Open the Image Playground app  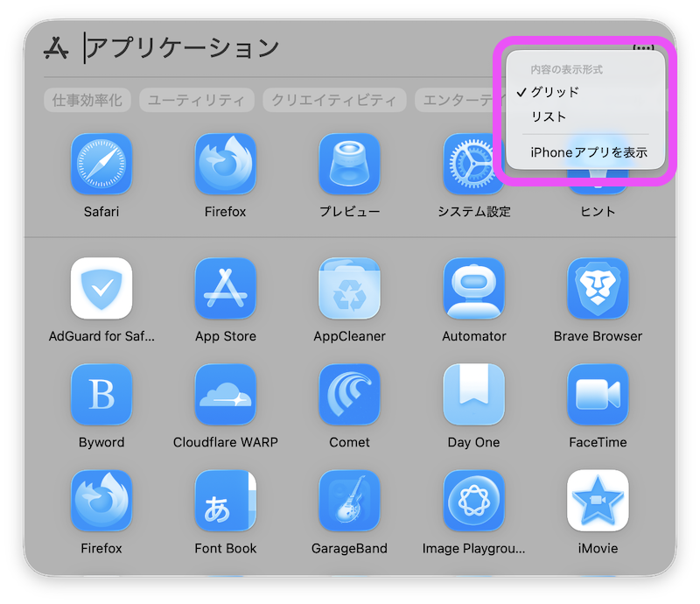[x=473, y=501]
